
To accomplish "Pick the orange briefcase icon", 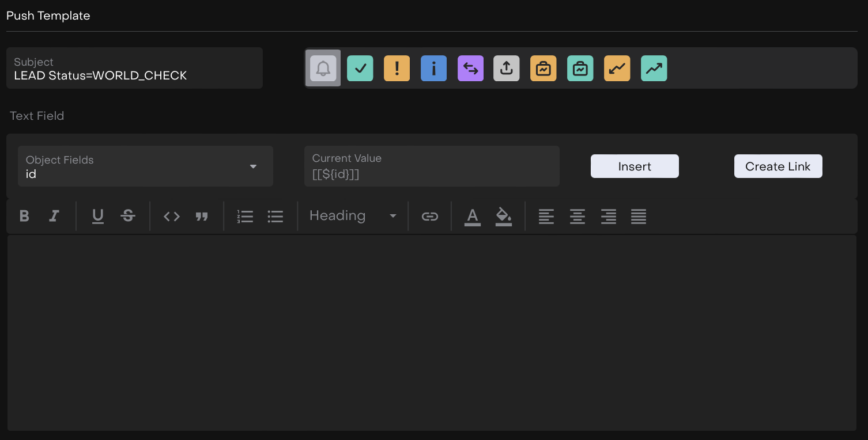I will [543, 69].
